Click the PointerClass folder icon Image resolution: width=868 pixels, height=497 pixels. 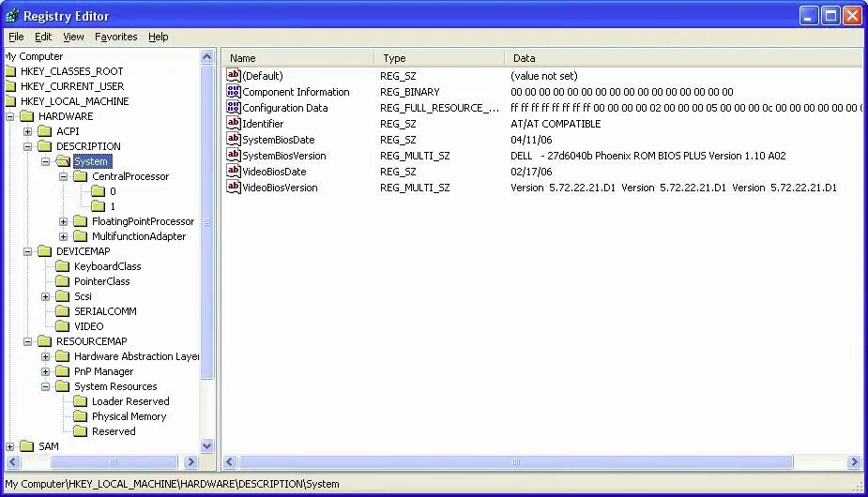(x=63, y=281)
